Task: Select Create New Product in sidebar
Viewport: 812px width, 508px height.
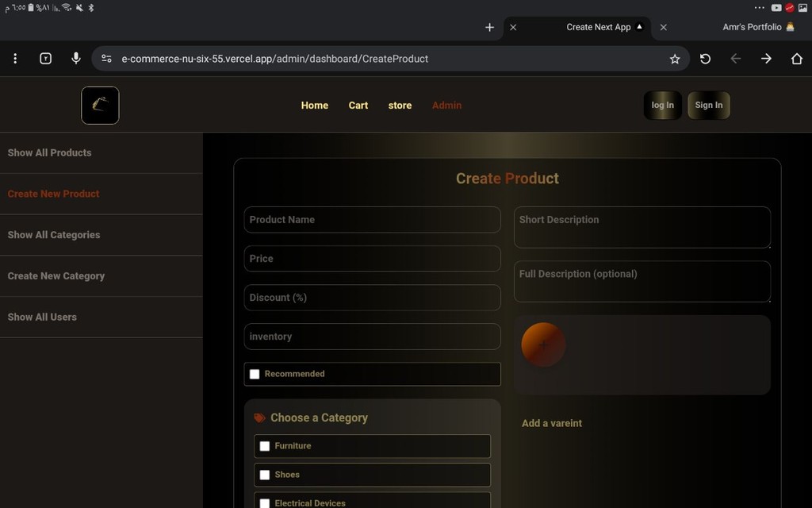Action: point(101,194)
